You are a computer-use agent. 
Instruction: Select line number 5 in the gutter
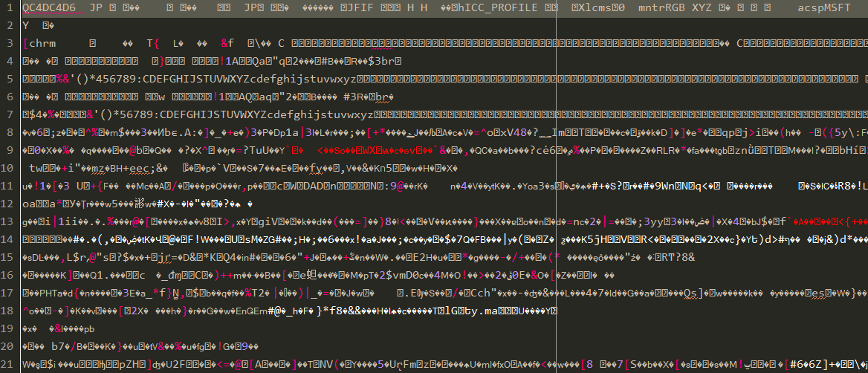10,79
